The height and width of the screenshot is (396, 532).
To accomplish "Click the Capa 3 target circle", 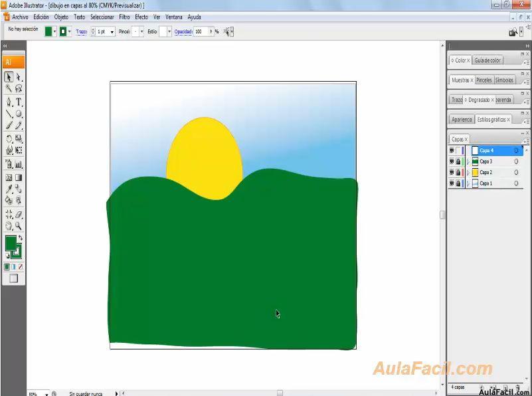I will coord(516,161).
